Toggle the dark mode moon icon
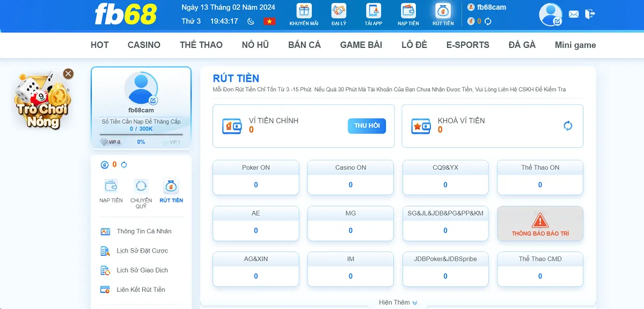644x309 pixels. click(x=251, y=21)
